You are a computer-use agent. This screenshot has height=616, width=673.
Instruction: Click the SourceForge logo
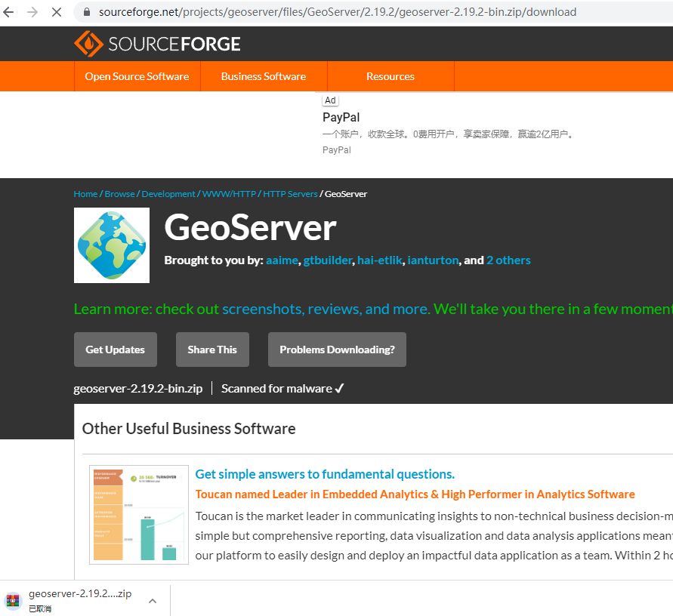pyautogui.click(x=156, y=43)
